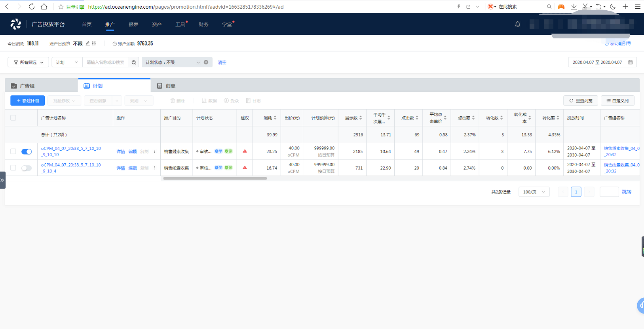The width and height of the screenshot is (644, 329).
Task: Open the 所有筛选 filter dropdown
Action: [28, 62]
